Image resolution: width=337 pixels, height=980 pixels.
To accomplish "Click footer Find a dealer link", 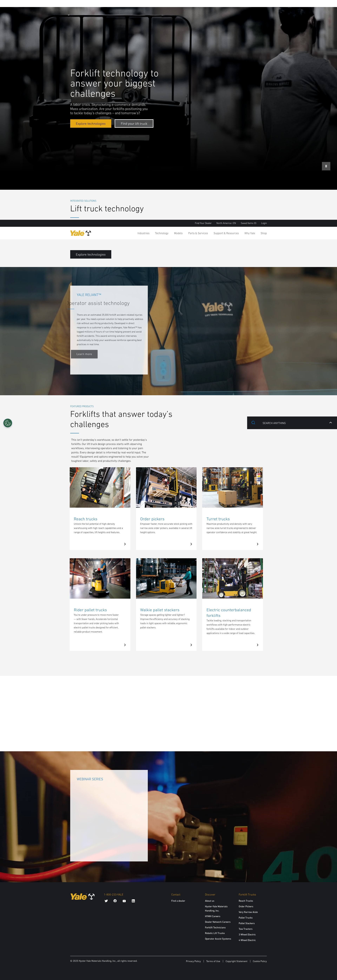I will [x=178, y=901].
